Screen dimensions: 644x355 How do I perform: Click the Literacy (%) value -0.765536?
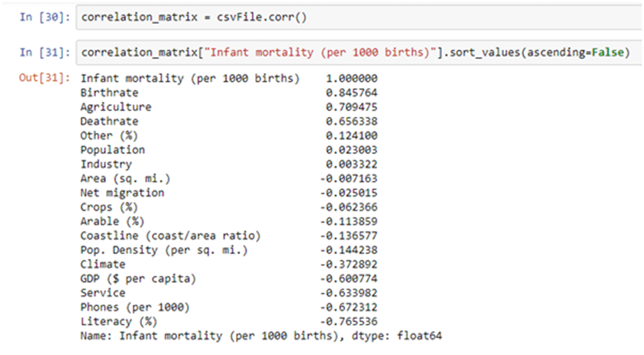tap(349, 322)
